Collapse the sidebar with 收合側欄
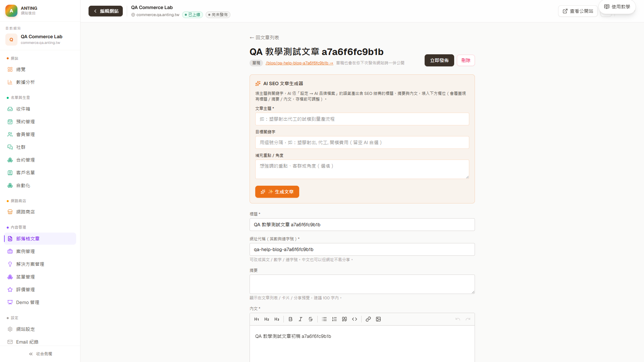Image resolution: width=644 pixels, height=362 pixels. [40, 354]
